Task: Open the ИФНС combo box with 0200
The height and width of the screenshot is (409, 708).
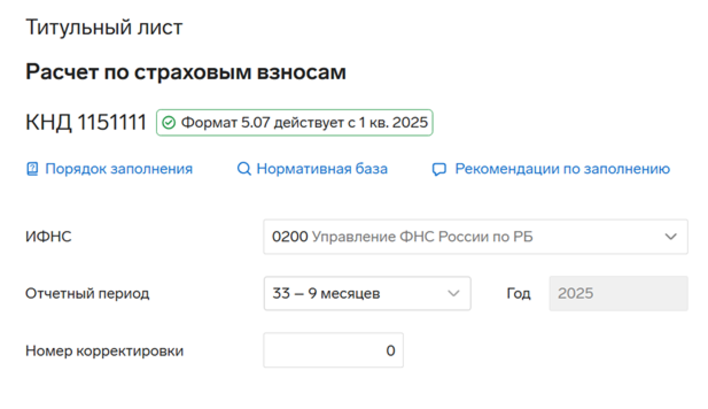Action: 460,238
